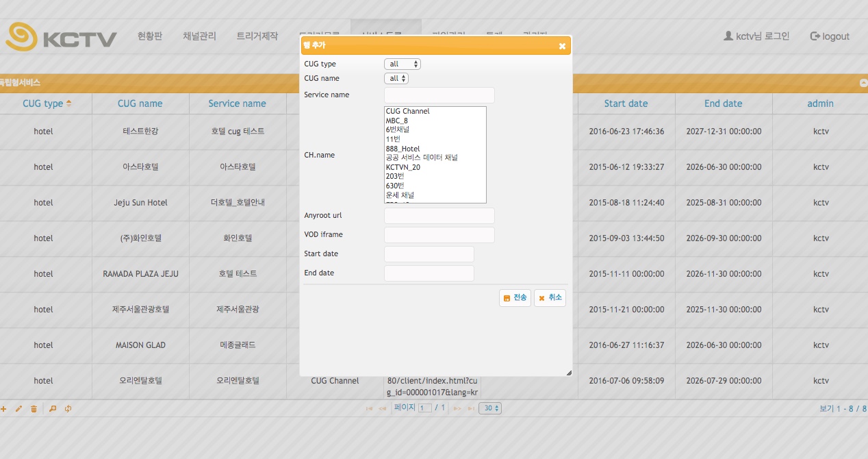Close the add-row dialog with X icon
This screenshot has height=459, width=868.
click(x=562, y=46)
